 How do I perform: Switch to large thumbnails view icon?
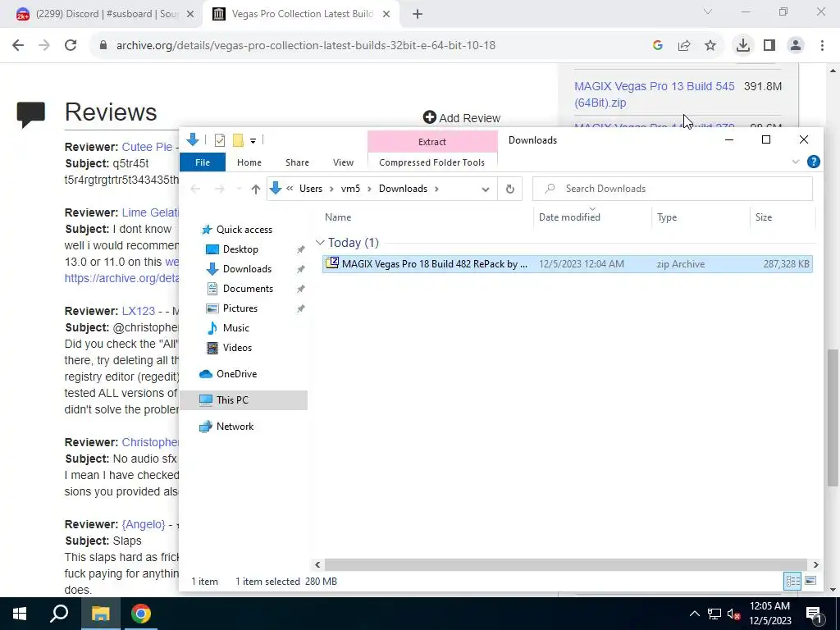coord(810,582)
